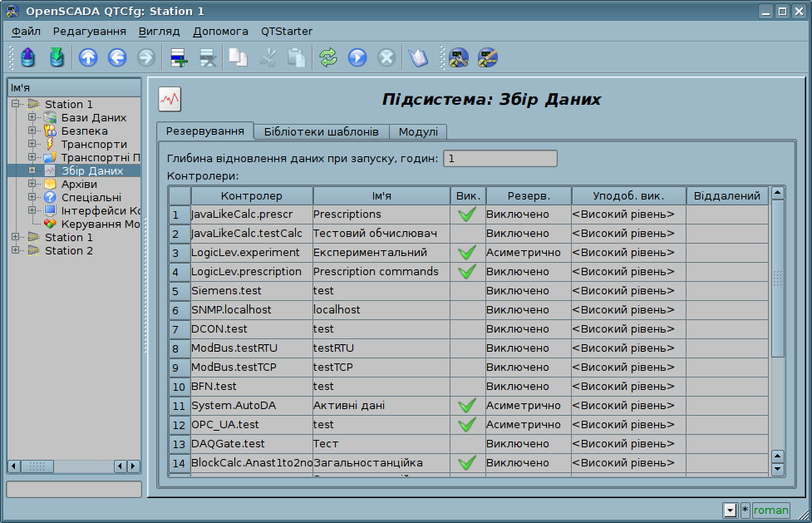Toggle the checkmark for OPC_UA.test row
This screenshot has height=523, width=812.
pyautogui.click(x=466, y=425)
